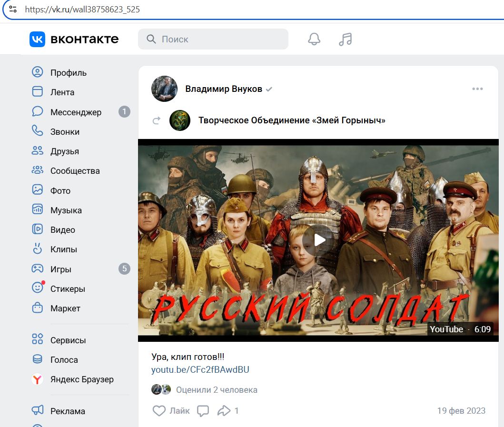Click the Маркет bag icon
Viewport: 504px width, 427px height.
point(37,308)
